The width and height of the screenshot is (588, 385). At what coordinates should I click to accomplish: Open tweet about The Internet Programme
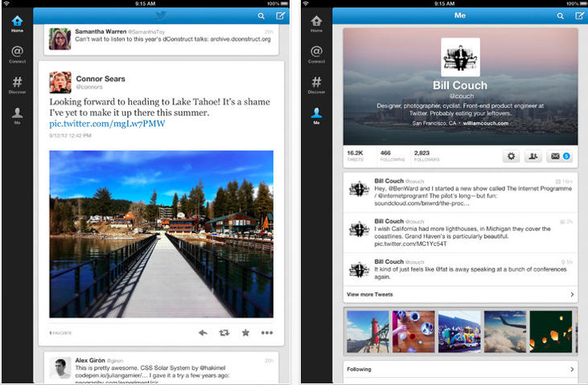460,192
